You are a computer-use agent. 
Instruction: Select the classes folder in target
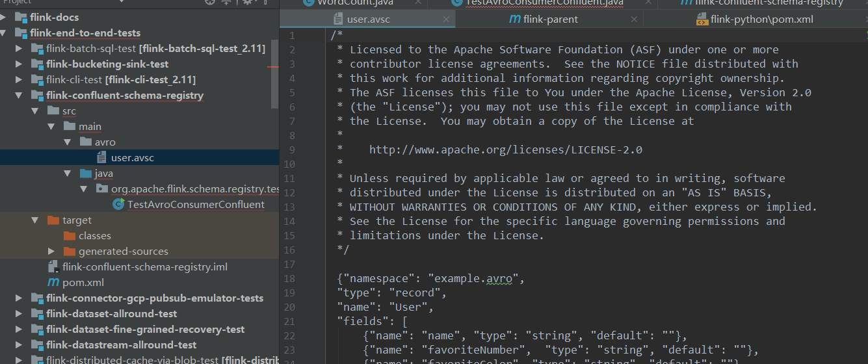[x=94, y=235]
